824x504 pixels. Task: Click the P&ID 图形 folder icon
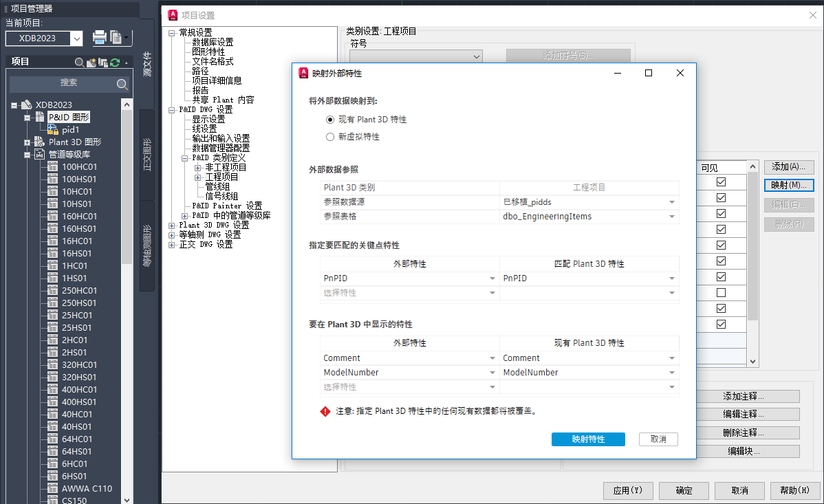click(40, 117)
